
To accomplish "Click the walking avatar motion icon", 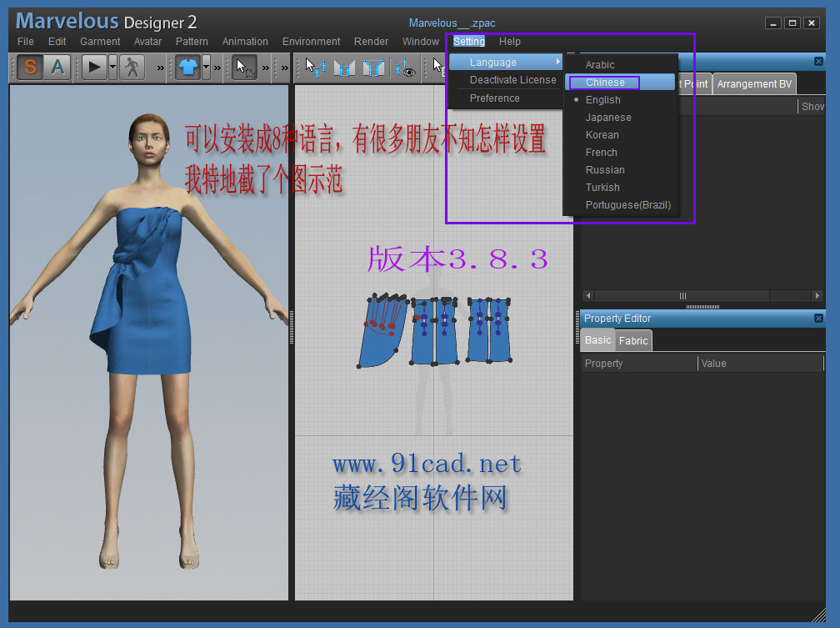I will coord(132,67).
